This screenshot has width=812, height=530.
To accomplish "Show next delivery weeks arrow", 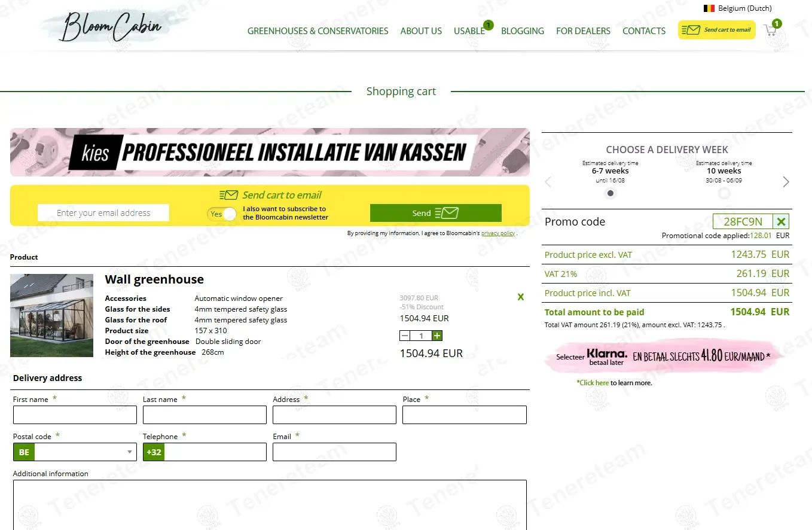I will (786, 182).
